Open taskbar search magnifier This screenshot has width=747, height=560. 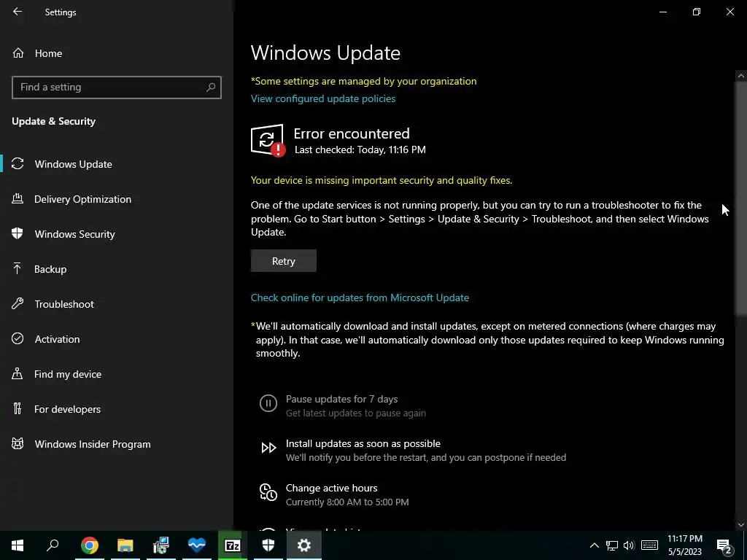(53, 545)
